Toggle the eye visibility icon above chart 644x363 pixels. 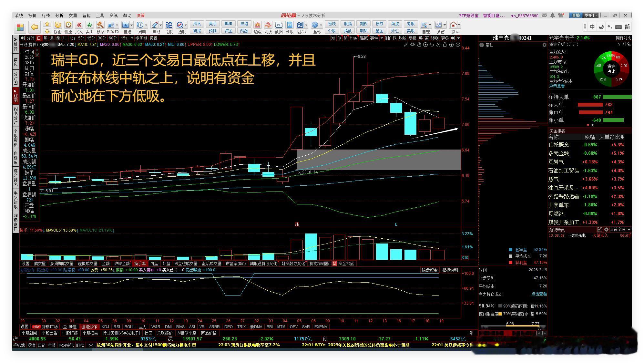[412, 45]
